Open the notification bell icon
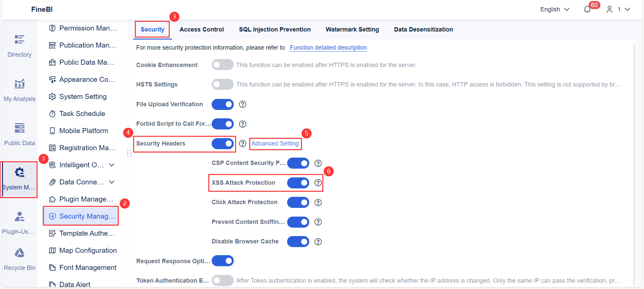644x289 pixels. tap(587, 9)
